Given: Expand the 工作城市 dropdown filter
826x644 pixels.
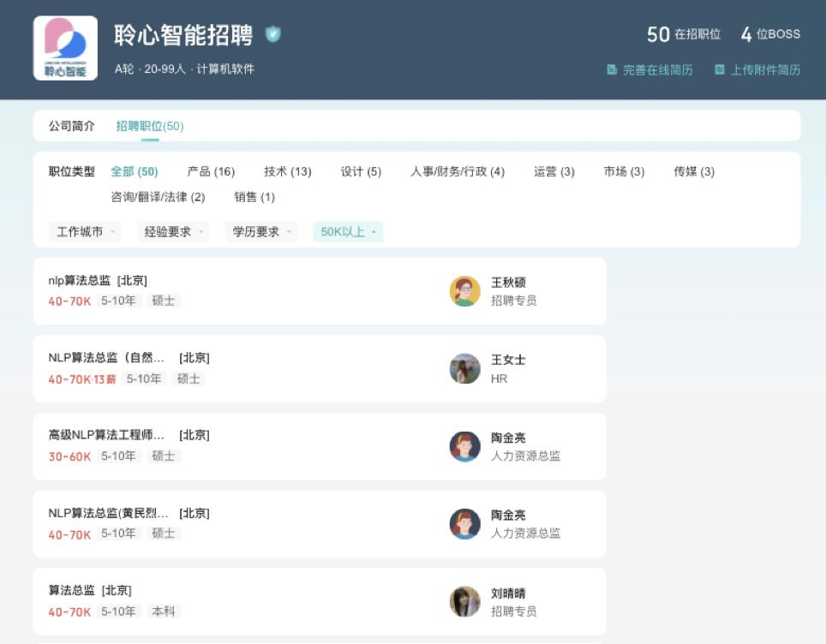Looking at the screenshot, I should (x=85, y=231).
